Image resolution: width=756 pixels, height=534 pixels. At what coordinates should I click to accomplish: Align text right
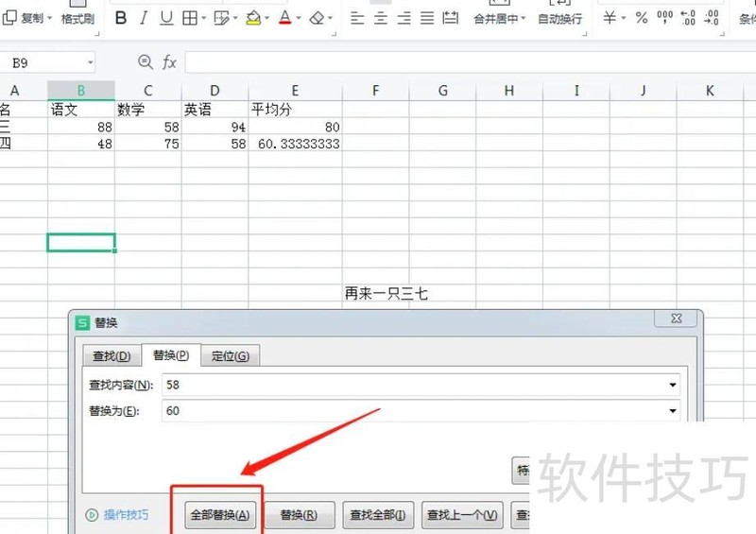pyautogui.click(x=404, y=18)
